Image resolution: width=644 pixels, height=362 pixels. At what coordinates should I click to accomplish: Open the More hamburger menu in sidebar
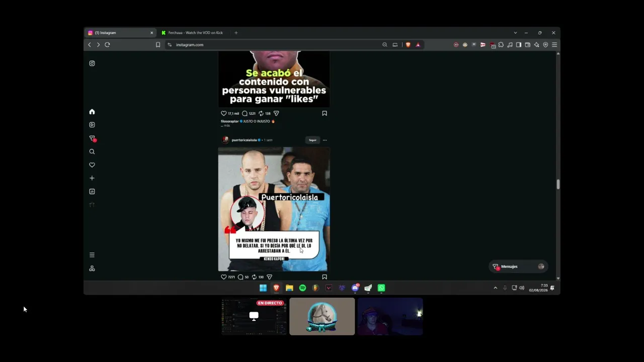tap(92, 255)
